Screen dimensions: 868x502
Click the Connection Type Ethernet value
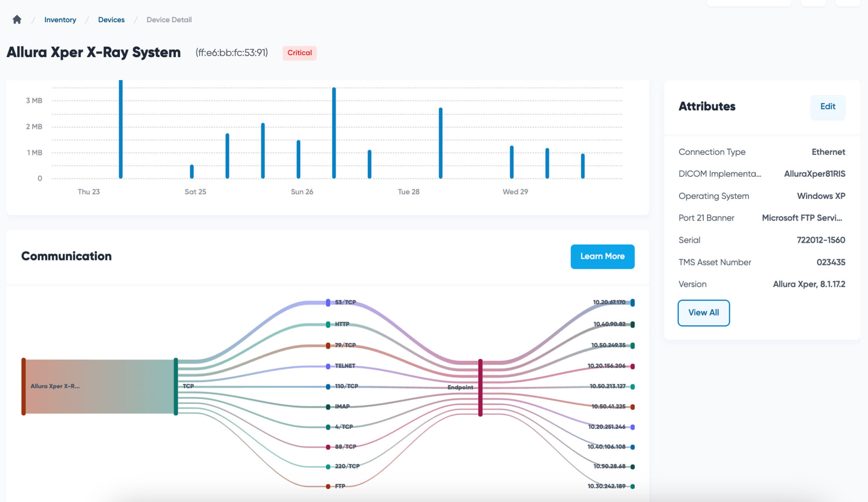[x=828, y=152]
